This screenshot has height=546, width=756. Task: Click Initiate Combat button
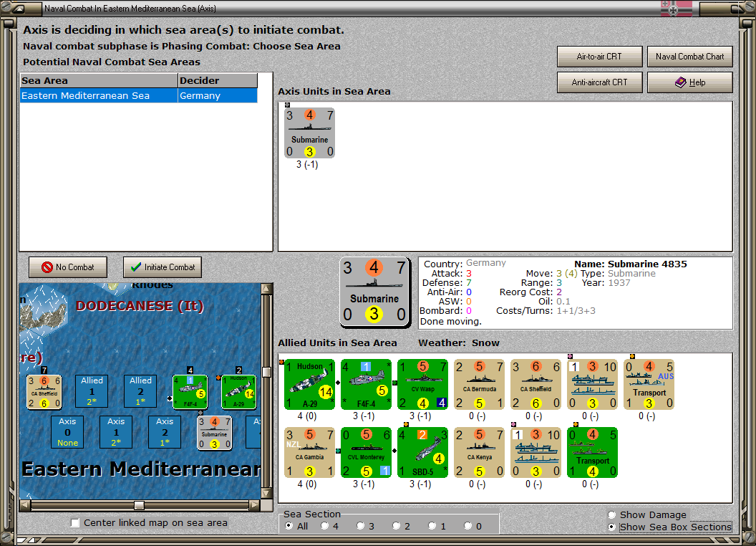[163, 267]
